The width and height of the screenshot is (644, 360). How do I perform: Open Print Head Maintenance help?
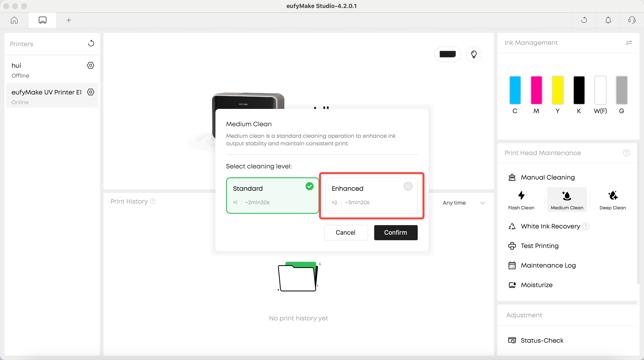coord(626,153)
